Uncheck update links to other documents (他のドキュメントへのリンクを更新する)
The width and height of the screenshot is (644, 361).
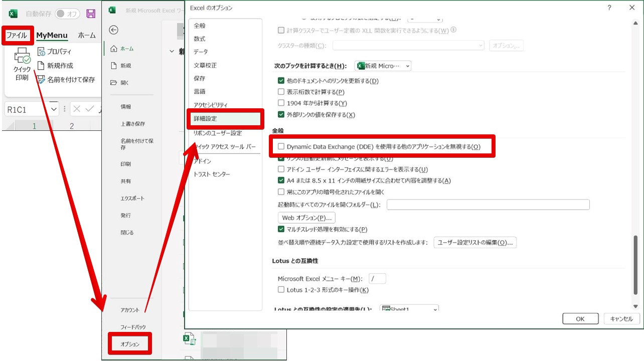281,81
